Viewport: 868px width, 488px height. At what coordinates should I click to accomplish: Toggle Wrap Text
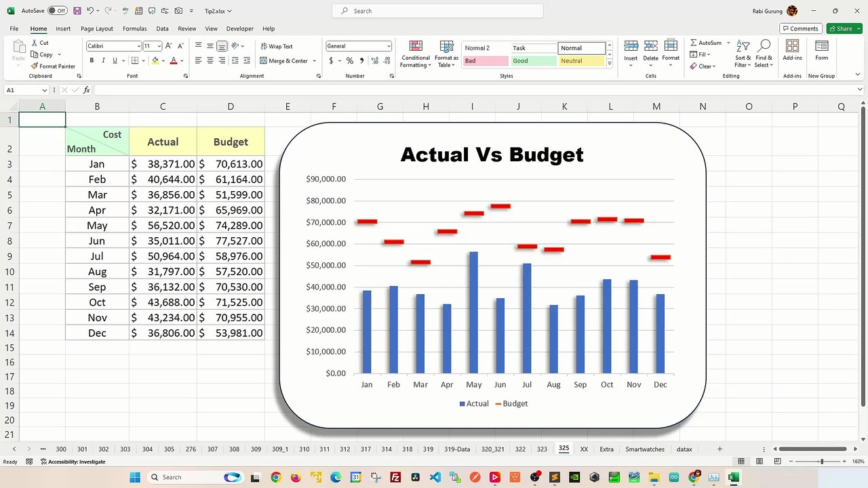click(x=276, y=46)
